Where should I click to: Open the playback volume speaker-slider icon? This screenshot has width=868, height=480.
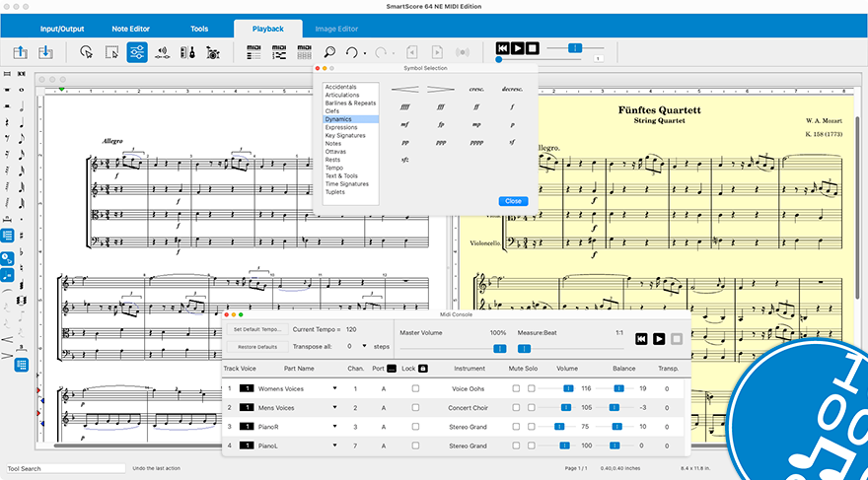click(162, 53)
